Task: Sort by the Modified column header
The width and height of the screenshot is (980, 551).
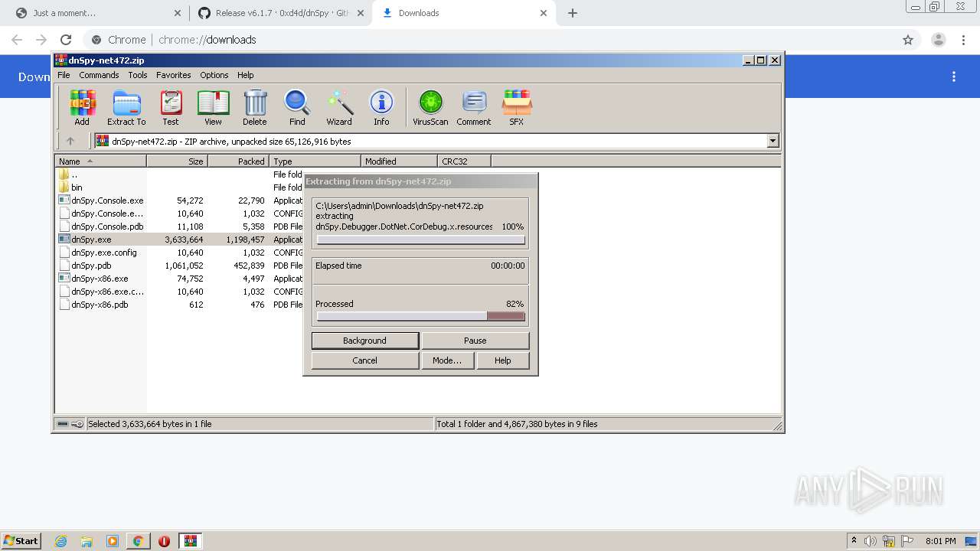Action: (x=400, y=161)
